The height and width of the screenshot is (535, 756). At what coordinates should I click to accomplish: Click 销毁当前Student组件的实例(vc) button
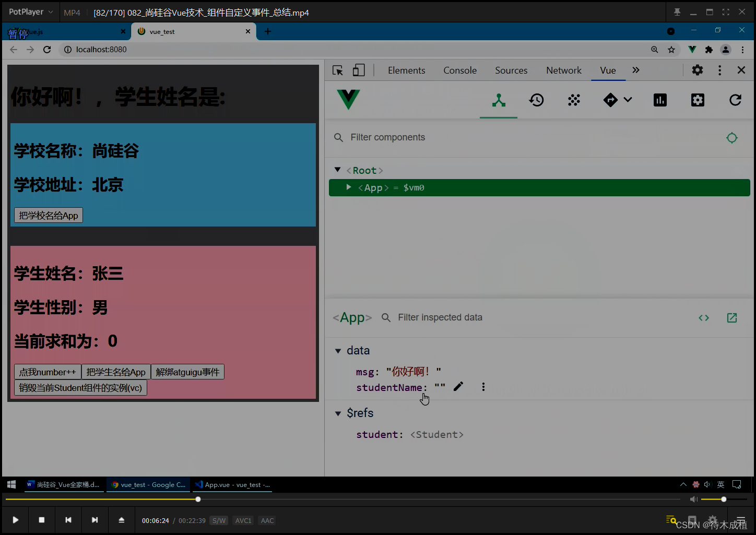click(x=80, y=387)
